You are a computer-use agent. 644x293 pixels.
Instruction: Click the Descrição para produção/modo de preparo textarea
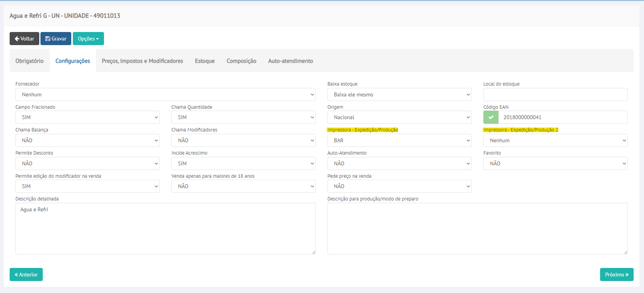click(x=477, y=228)
